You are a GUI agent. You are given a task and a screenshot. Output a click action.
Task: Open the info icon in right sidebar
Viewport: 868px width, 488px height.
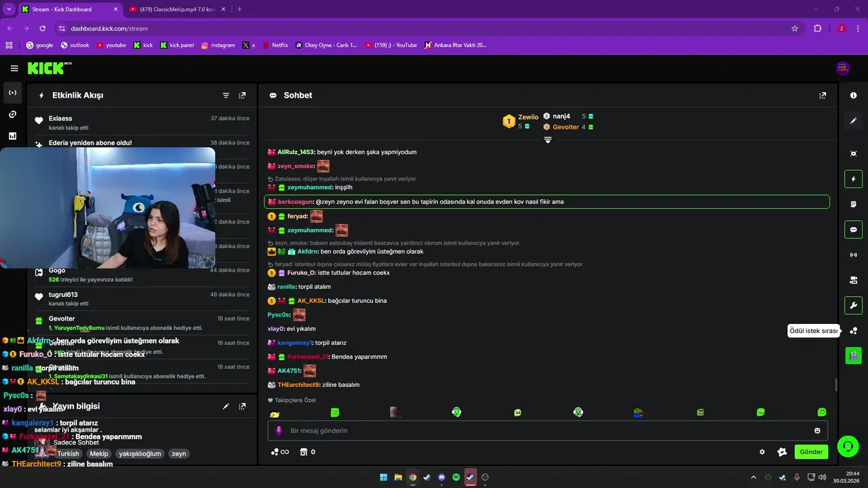click(853, 96)
